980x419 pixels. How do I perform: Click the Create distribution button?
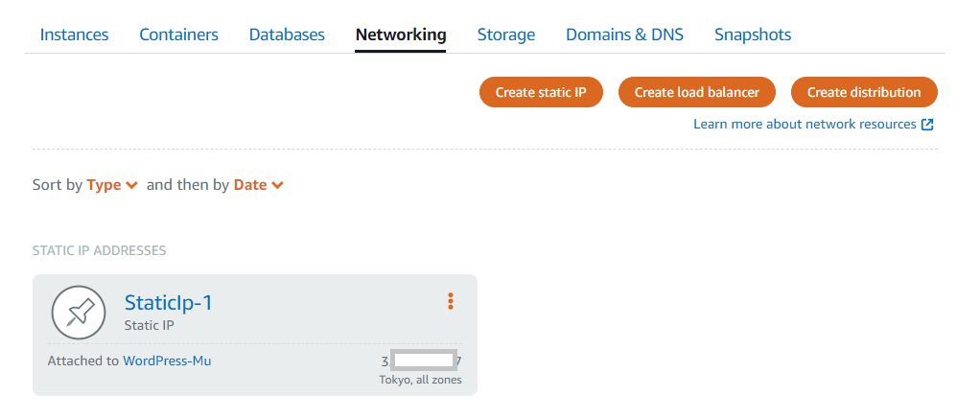(864, 92)
